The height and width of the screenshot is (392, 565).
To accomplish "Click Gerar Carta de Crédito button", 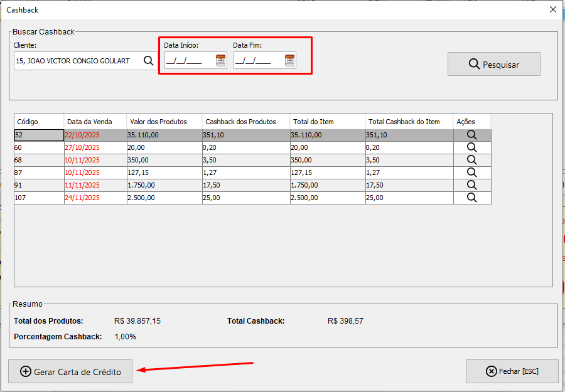I will (70, 371).
